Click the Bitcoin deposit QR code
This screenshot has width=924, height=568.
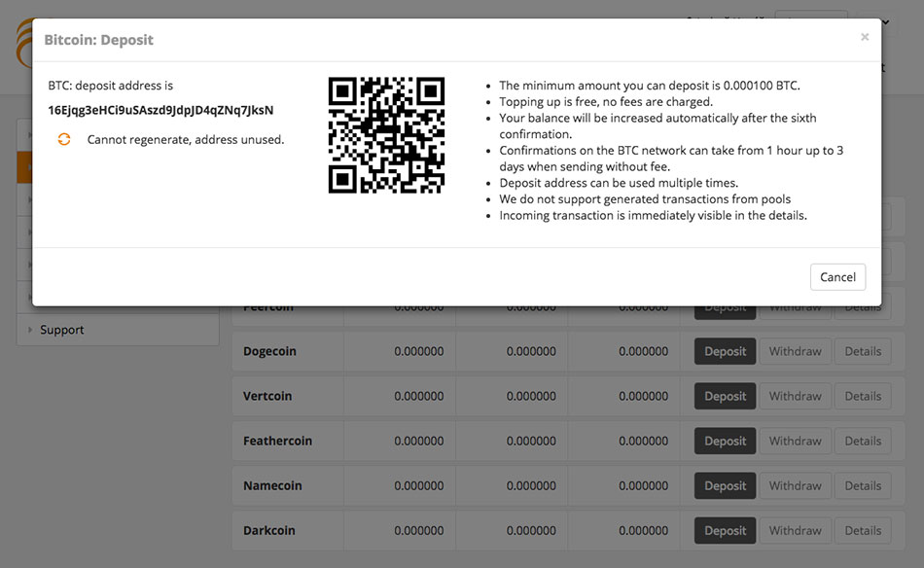click(x=386, y=135)
